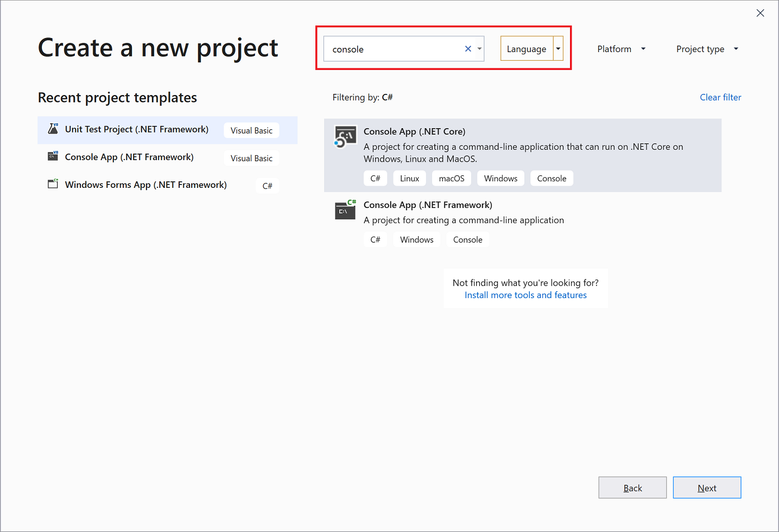Click the Linux tag on Console App (.NET Core)
779x532 pixels.
409,179
